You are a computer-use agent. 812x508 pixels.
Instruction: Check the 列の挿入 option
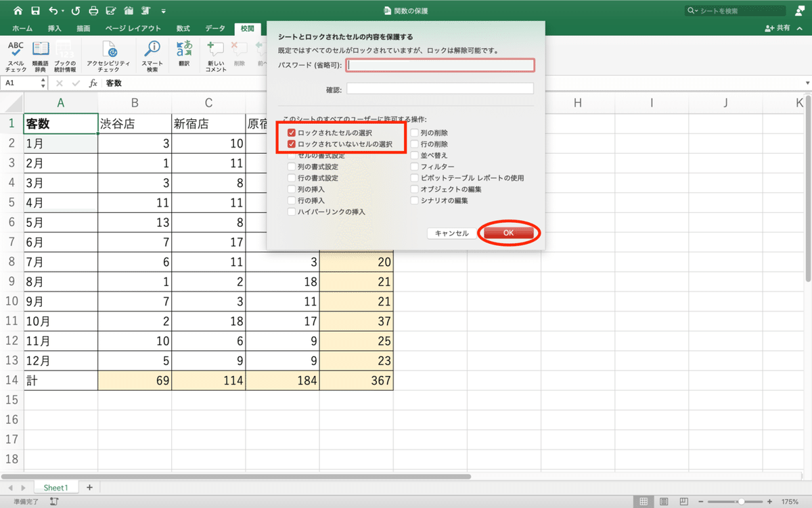(x=292, y=190)
